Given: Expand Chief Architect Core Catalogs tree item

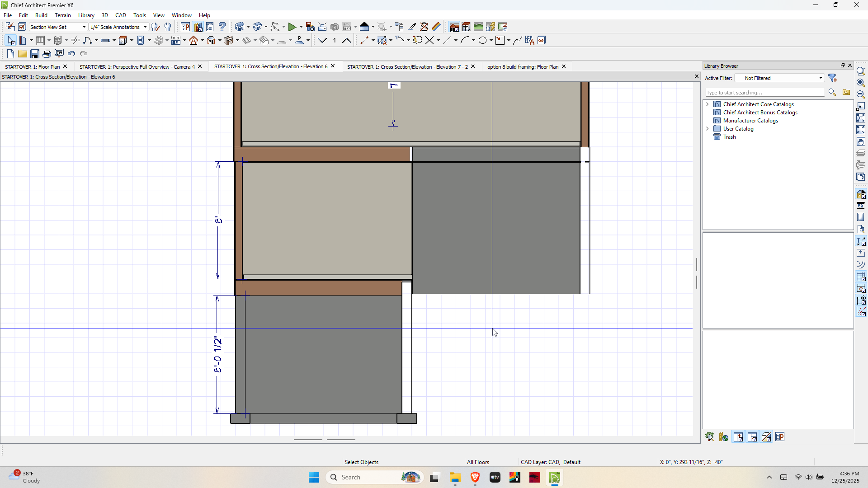Looking at the screenshot, I should pos(708,104).
